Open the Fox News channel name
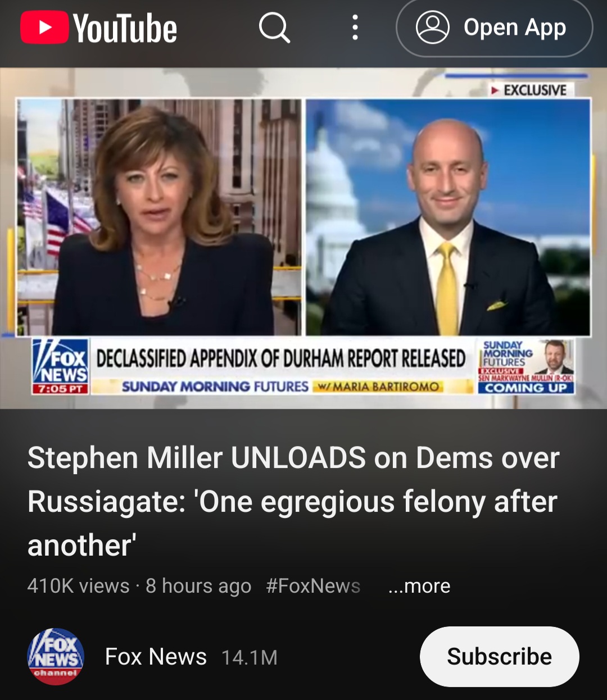Image resolution: width=607 pixels, height=700 pixels. click(156, 657)
